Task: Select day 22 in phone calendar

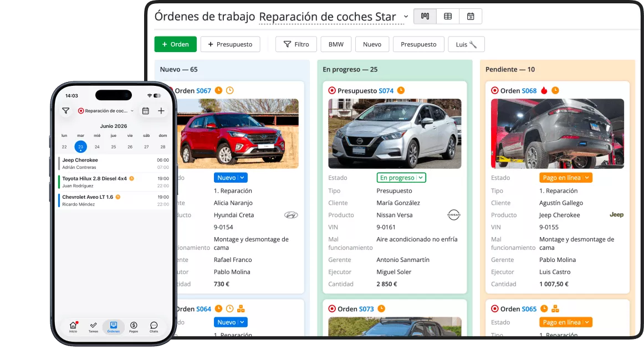Action: tap(64, 147)
